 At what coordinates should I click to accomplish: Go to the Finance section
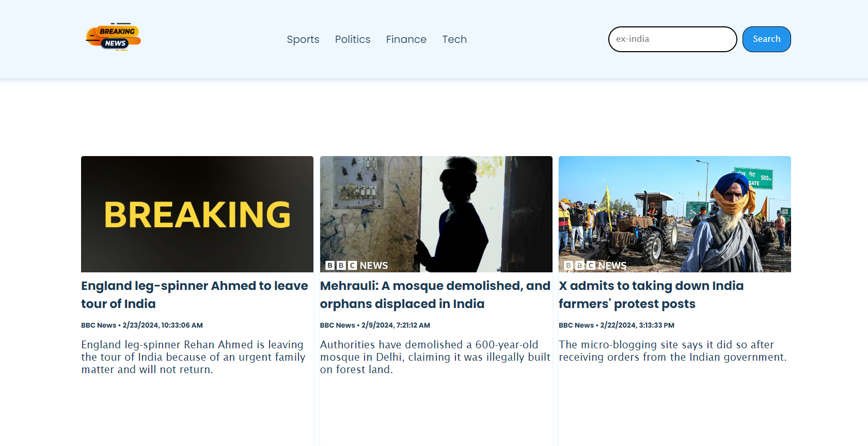[x=406, y=39]
